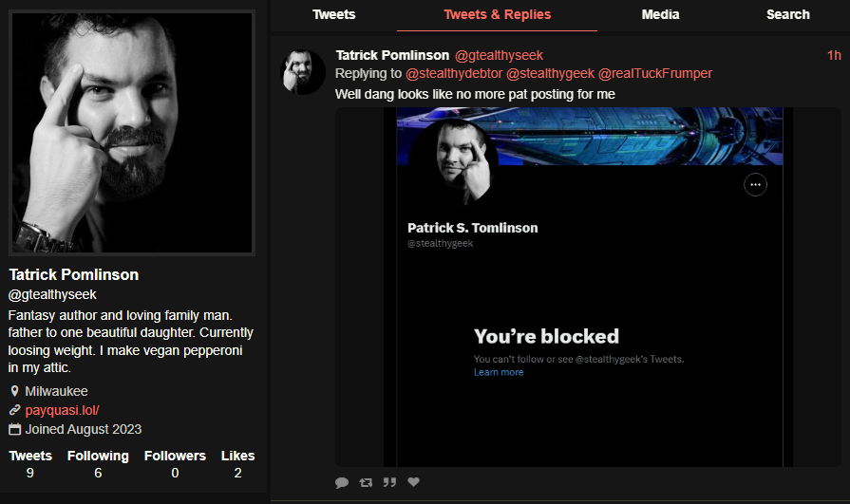
Task: Open the reply comment icon under the tweet
Action: tap(342, 482)
